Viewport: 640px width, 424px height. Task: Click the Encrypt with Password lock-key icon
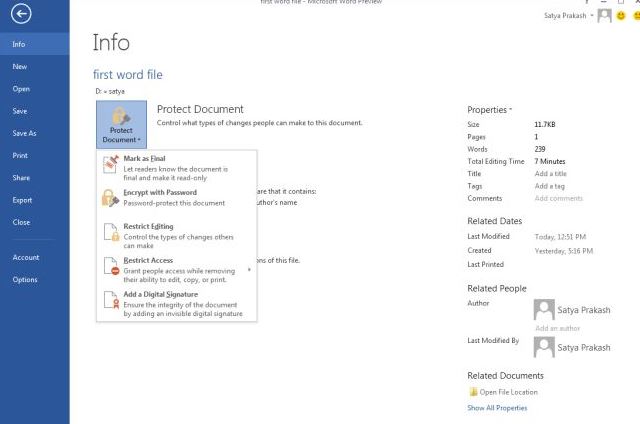click(x=110, y=198)
